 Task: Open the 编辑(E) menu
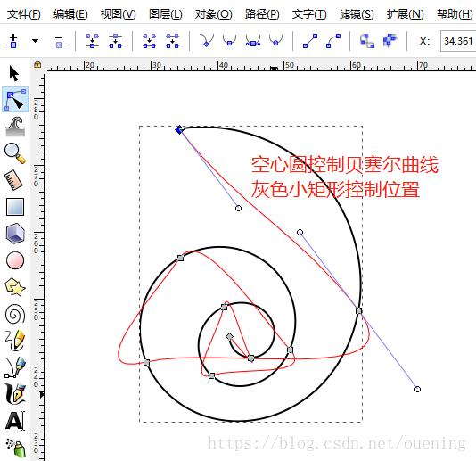pyautogui.click(x=70, y=14)
